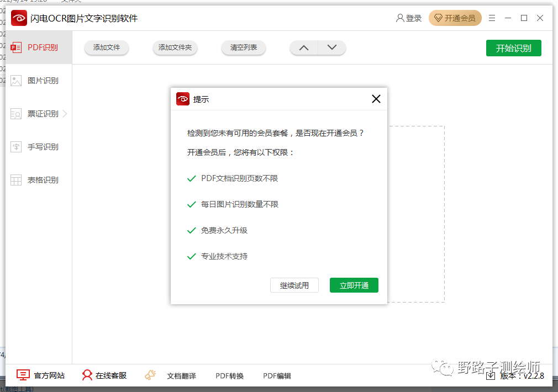Click the 添加文件 button
The image size is (558, 392).
point(107,47)
